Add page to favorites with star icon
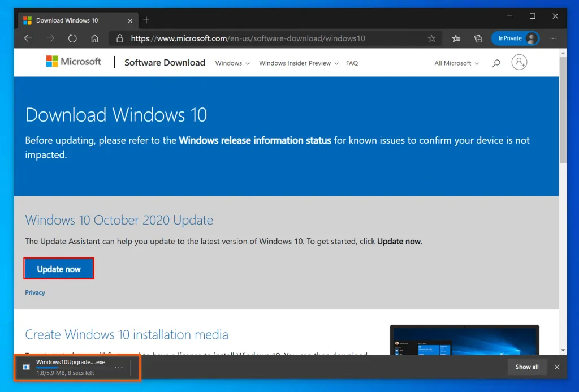The width and height of the screenshot is (579, 392). tap(431, 38)
